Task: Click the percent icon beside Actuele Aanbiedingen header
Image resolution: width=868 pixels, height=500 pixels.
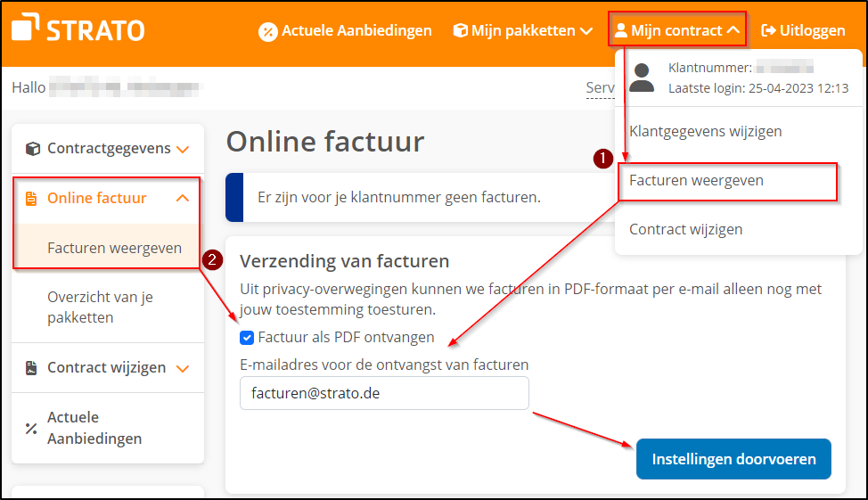Action: point(268,31)
